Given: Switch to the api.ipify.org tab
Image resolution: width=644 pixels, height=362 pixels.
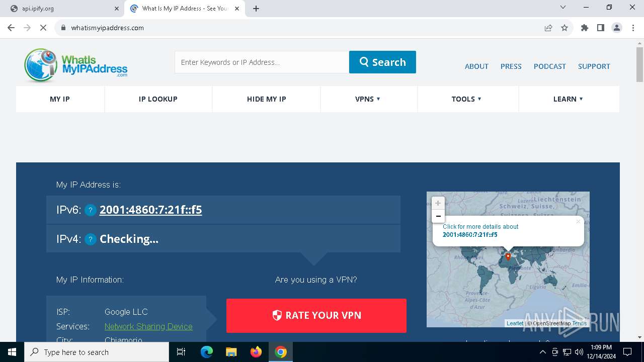Looking at the screenshot, I should point(63,9).
